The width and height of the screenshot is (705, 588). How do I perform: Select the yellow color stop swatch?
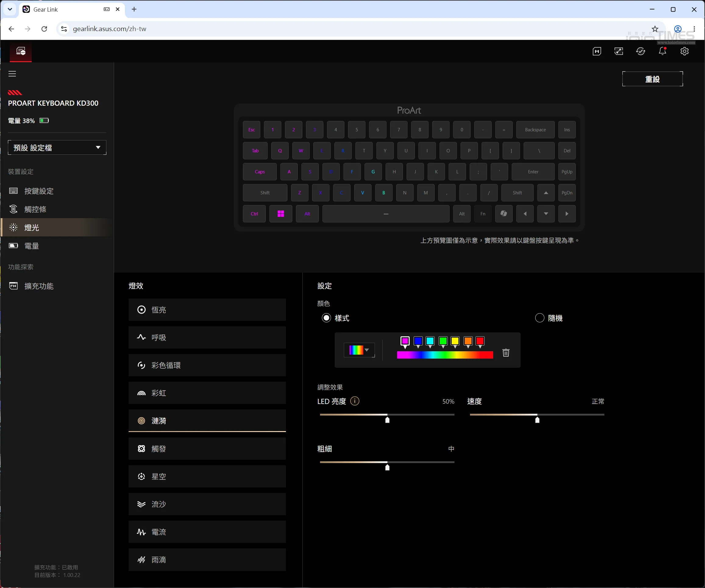tap(455, 341)
